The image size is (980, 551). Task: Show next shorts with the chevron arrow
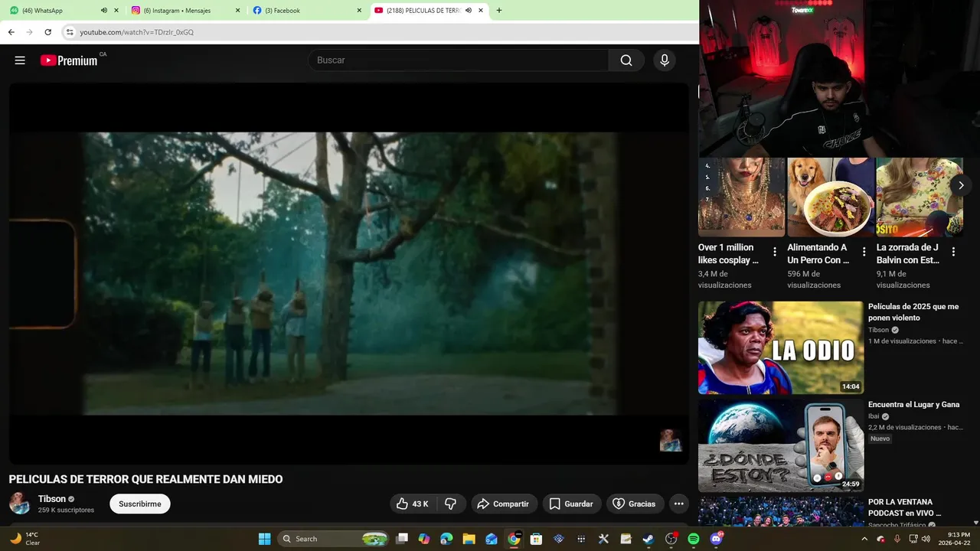tap(961, 185)
